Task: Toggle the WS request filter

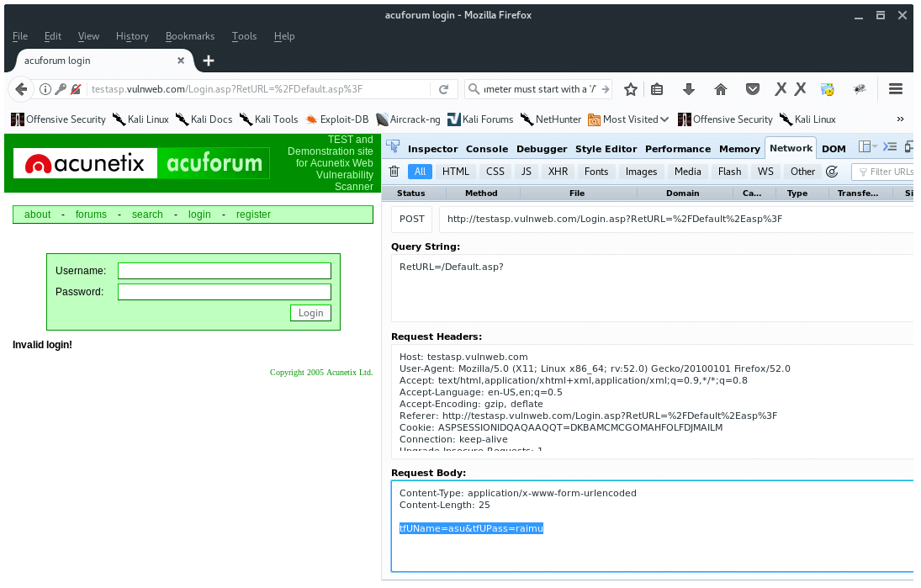Action: tap(765, 172)
